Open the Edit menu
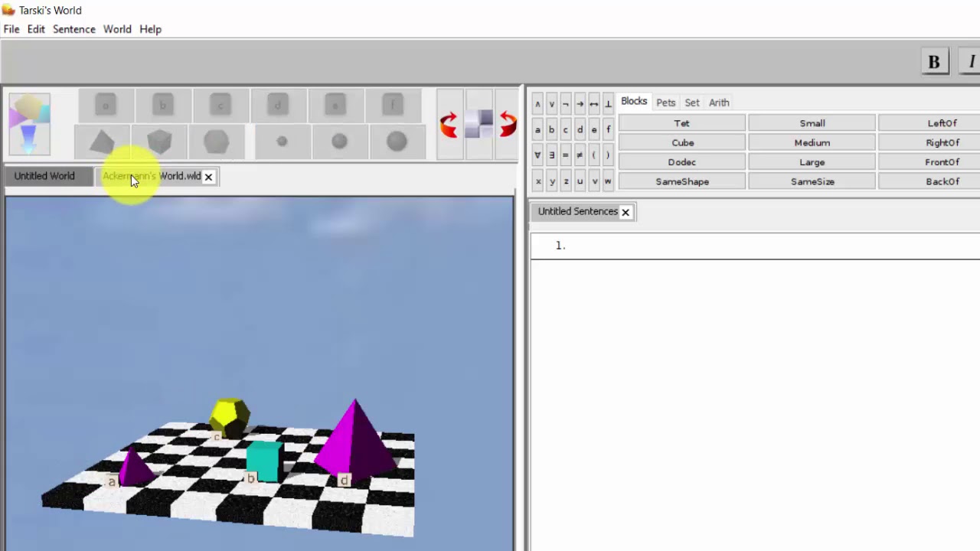 coord(36,29)
